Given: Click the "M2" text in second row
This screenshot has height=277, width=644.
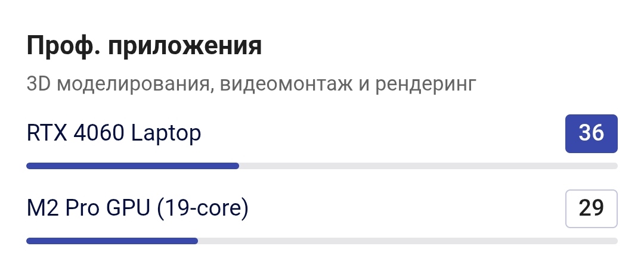Looking at the screenshot, I should coord(43,208).
